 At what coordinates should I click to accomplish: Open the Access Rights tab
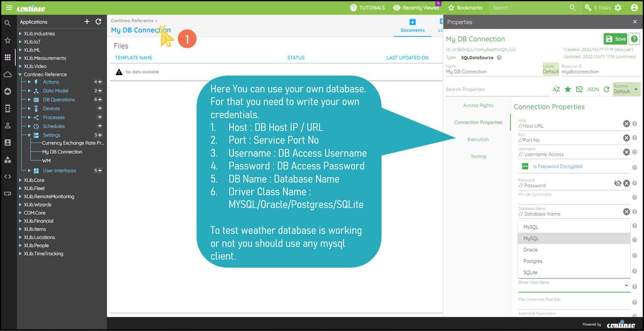click(x=478, y=106)
